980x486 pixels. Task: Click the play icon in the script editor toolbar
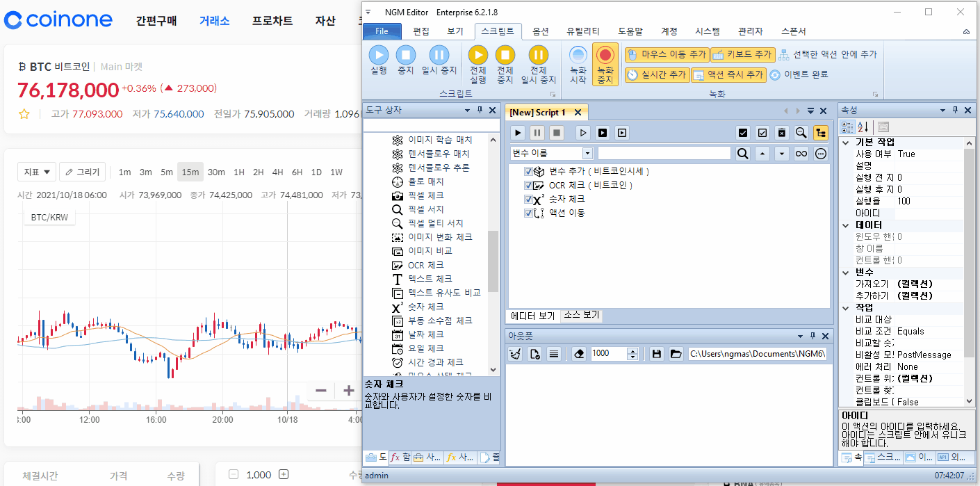pyautogui.click(x=518, y=132)
